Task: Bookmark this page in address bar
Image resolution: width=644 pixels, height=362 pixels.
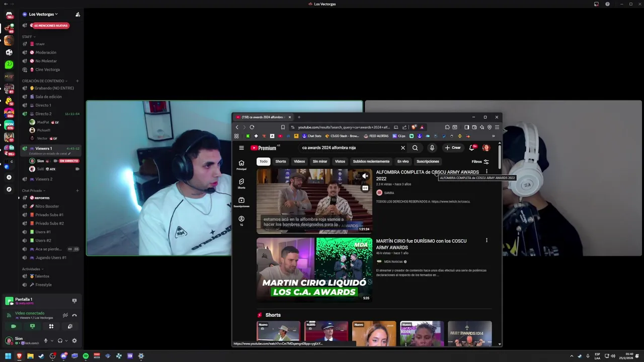Action: (283, 127)
